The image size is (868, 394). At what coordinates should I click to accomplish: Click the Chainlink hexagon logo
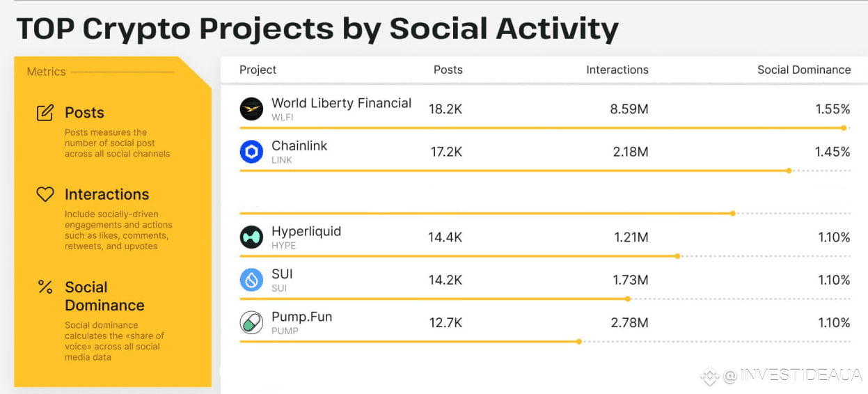(x=251, y=151)
